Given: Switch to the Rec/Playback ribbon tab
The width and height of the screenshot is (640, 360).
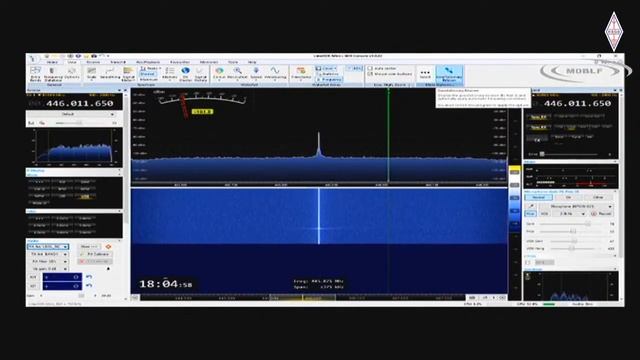Looking at the screenshot, I should (x=148, y=62).
